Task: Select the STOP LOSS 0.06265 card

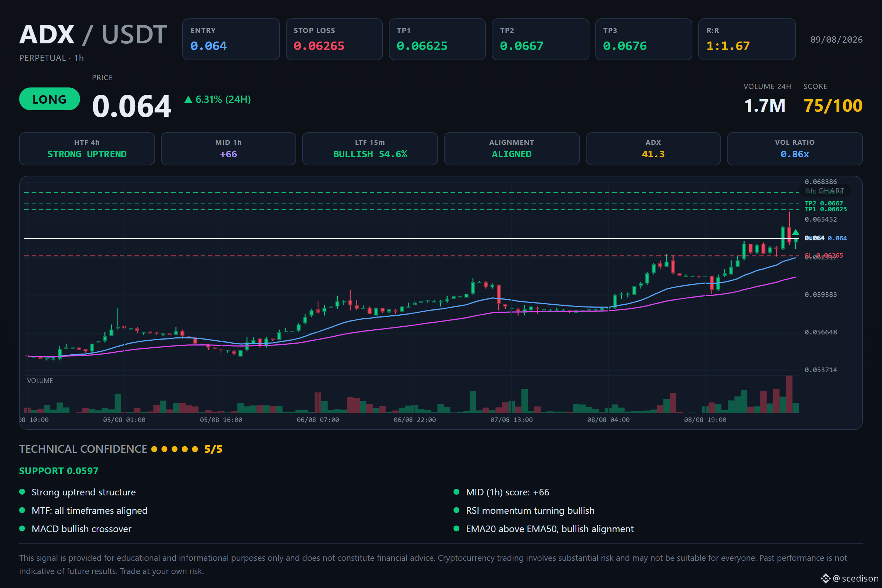Action: (334, 39)
